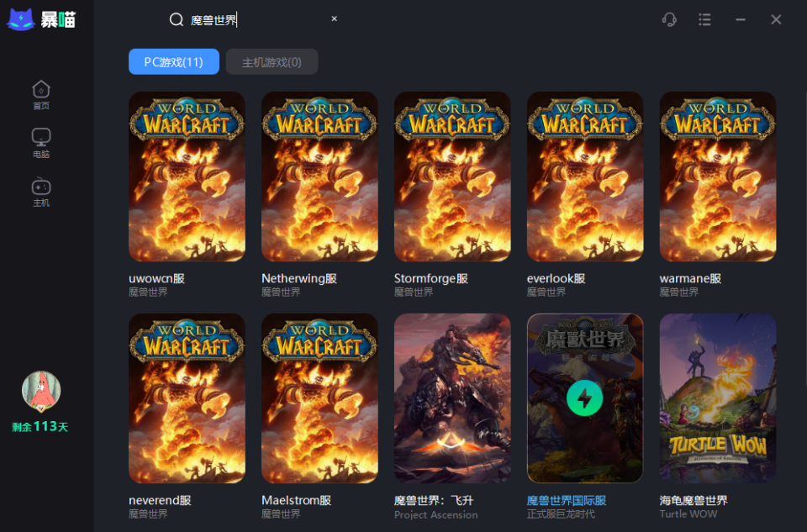
Task: Click the 正式服巨龙时代 subtitle
Action: pos(561,514)
